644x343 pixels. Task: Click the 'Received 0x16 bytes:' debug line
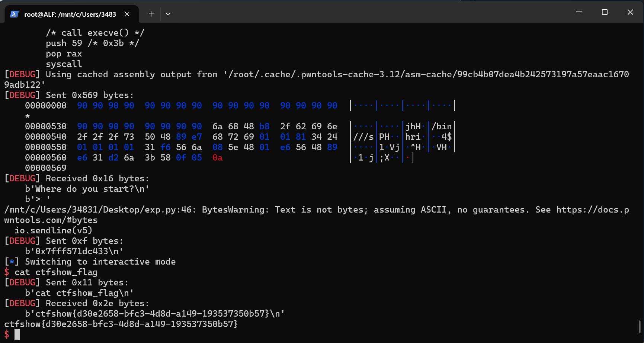[77, 178]
